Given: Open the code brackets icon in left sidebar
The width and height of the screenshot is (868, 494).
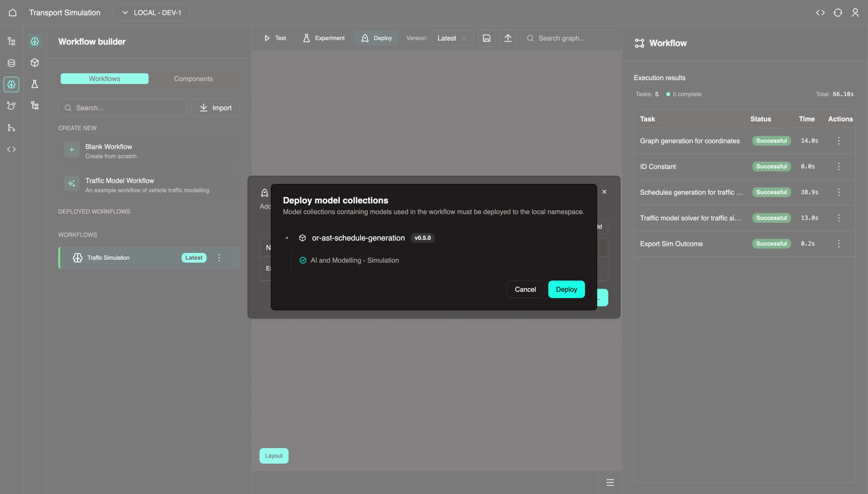Looking at the screenshot, I should point(12,149).
